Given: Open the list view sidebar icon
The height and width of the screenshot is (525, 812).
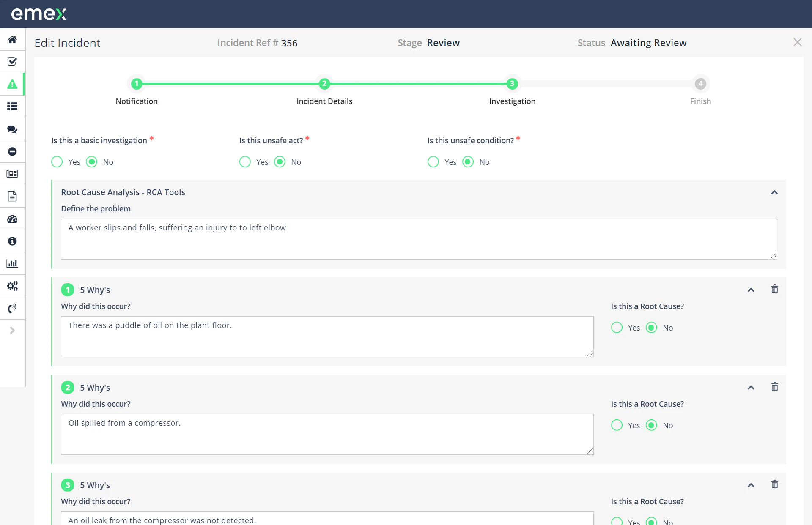Looking at the screenshot, I should click(x=12, y=107).
